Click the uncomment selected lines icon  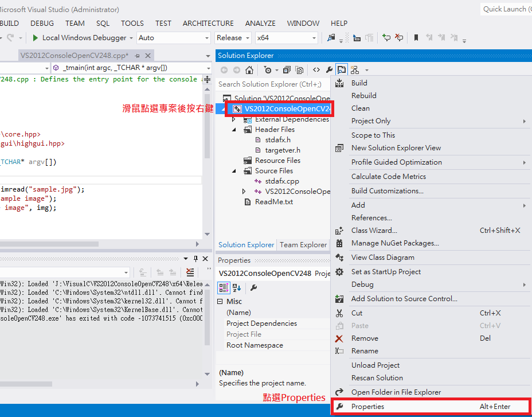pyautogui.click(x=400, y=38)
